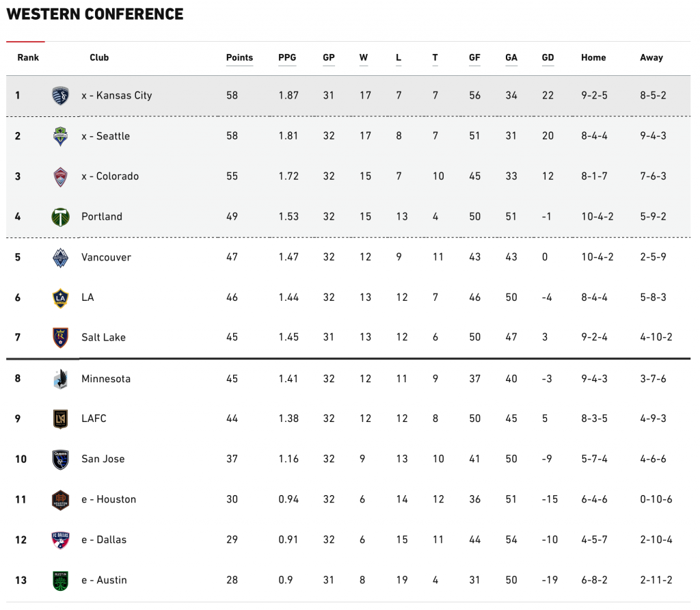Click the Minnesota United club logo

pyautogui.click(x=61, y=379)
